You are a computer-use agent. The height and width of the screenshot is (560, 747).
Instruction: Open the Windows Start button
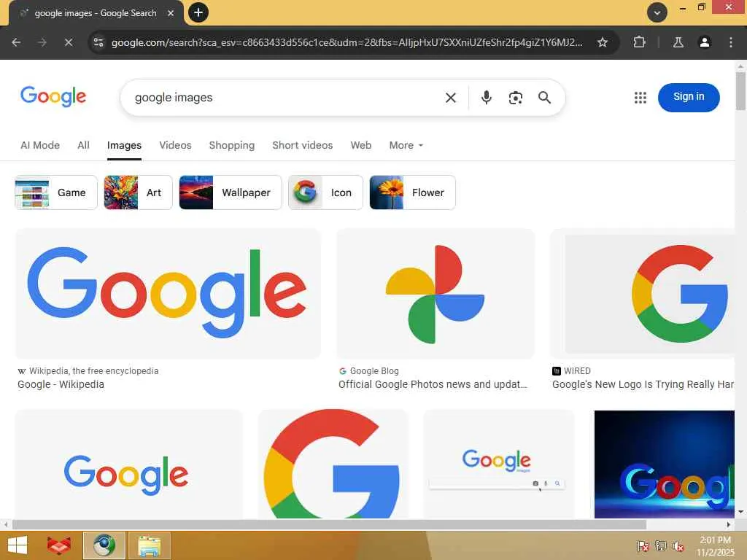click(x=18, y=545)
